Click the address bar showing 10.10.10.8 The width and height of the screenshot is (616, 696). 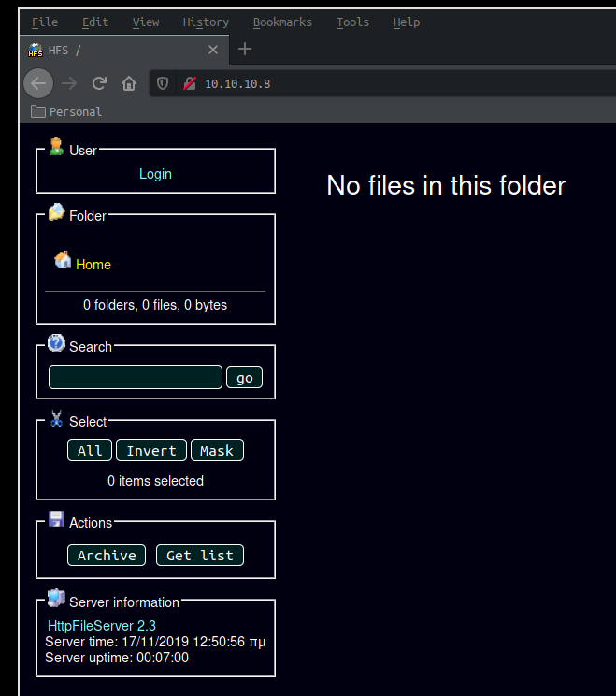point(374,83)
